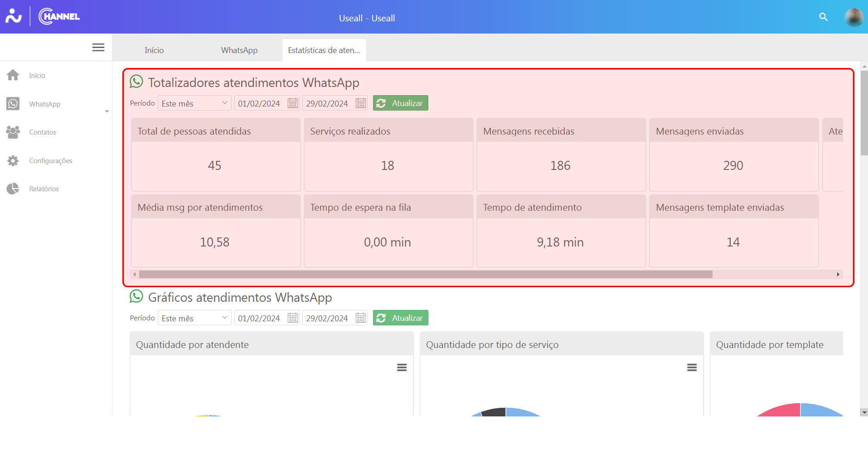Open calendar for Totalizadores end date
This screenshot has width=868, height=459.
pos(361,103)
